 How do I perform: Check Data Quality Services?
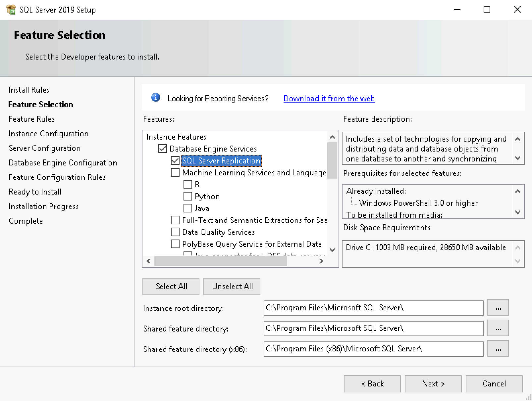click(175, 232)
